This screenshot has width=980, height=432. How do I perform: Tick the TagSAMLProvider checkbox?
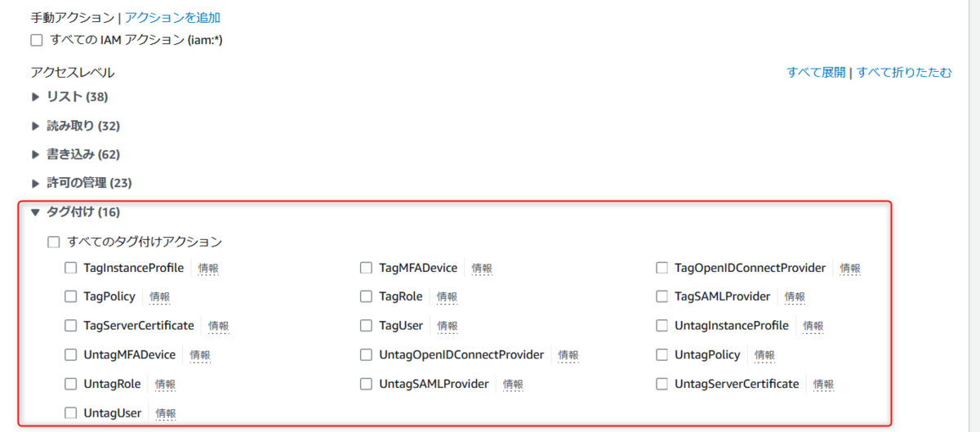click(662, 296)
